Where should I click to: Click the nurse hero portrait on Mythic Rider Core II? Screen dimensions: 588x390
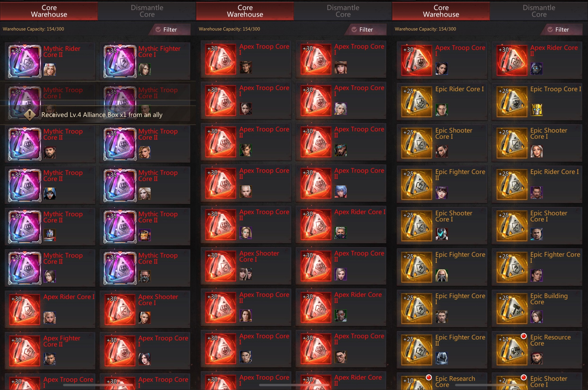point(50,69)
